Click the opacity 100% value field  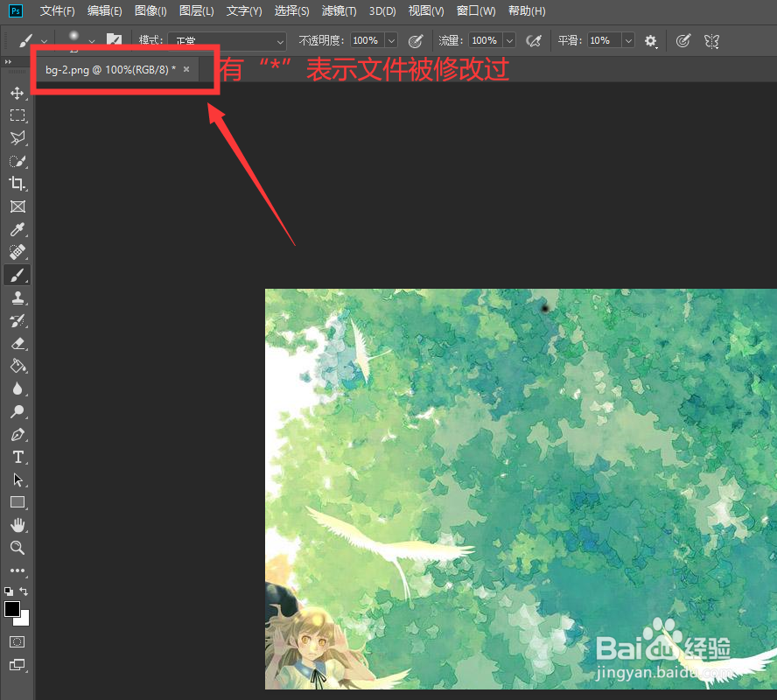pos(367,40)
